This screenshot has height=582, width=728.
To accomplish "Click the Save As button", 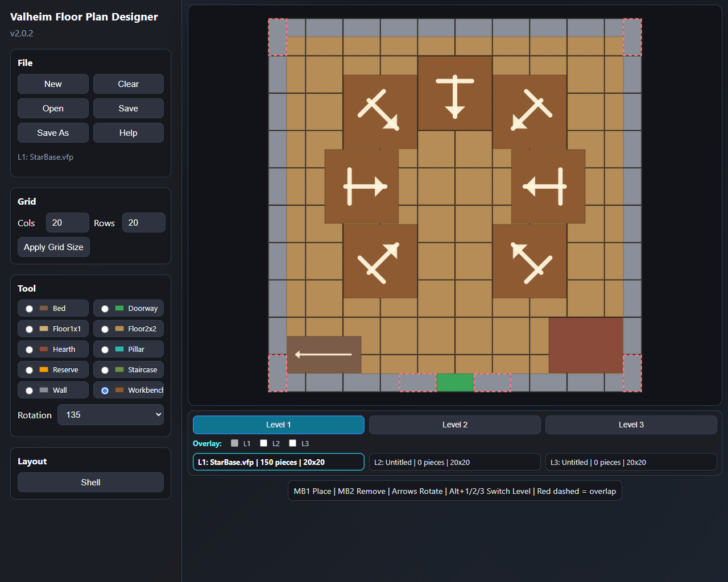I will tap(53, 133).
